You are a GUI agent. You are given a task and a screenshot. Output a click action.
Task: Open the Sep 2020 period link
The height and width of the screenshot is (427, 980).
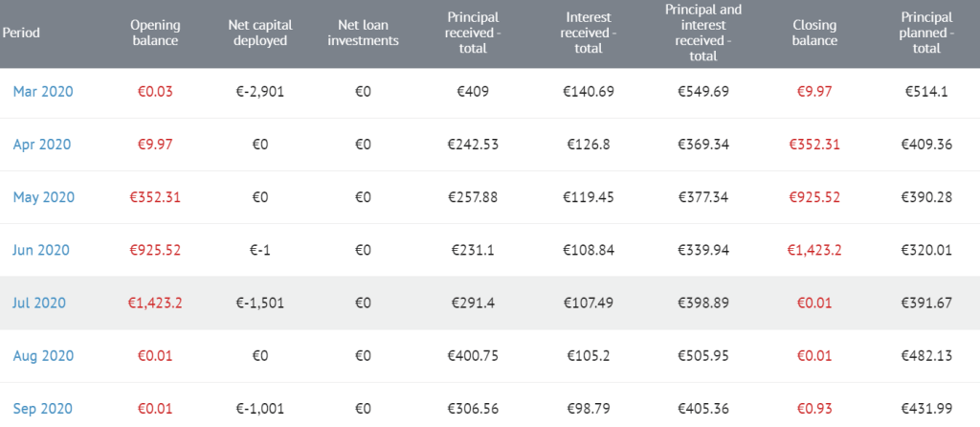point(43,408)
